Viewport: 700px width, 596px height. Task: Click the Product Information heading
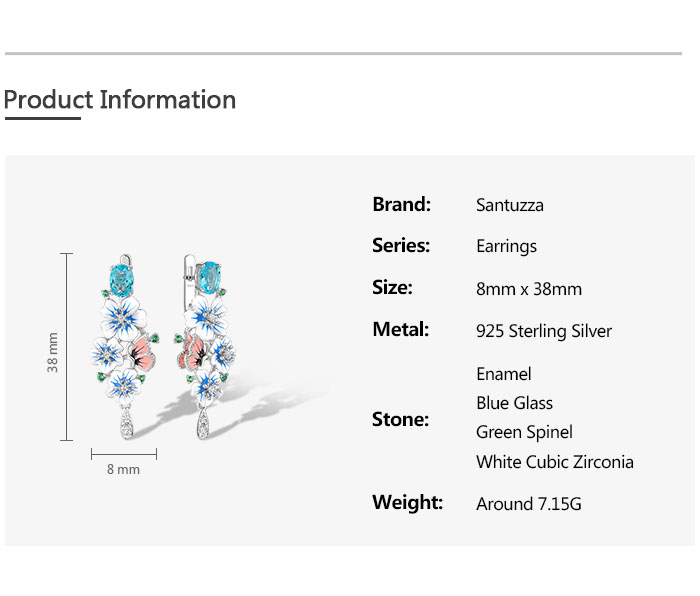[x=120, y=100]
